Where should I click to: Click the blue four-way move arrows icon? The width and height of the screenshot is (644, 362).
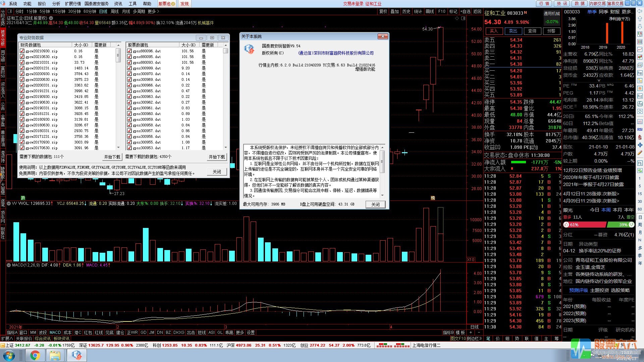640,145
